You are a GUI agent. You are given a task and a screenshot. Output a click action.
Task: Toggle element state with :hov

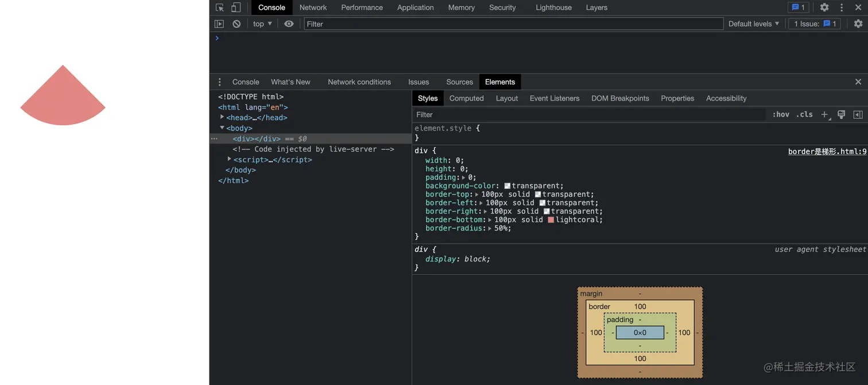[781, 114]
